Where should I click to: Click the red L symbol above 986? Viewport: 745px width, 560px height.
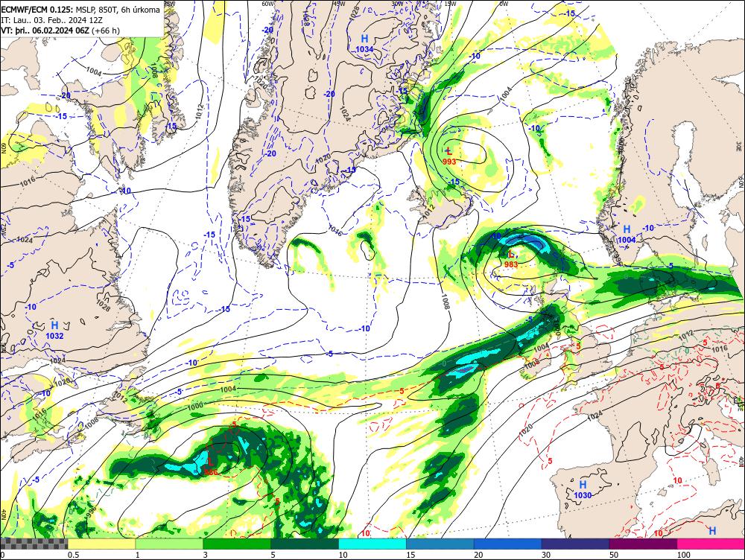[211, 462]
